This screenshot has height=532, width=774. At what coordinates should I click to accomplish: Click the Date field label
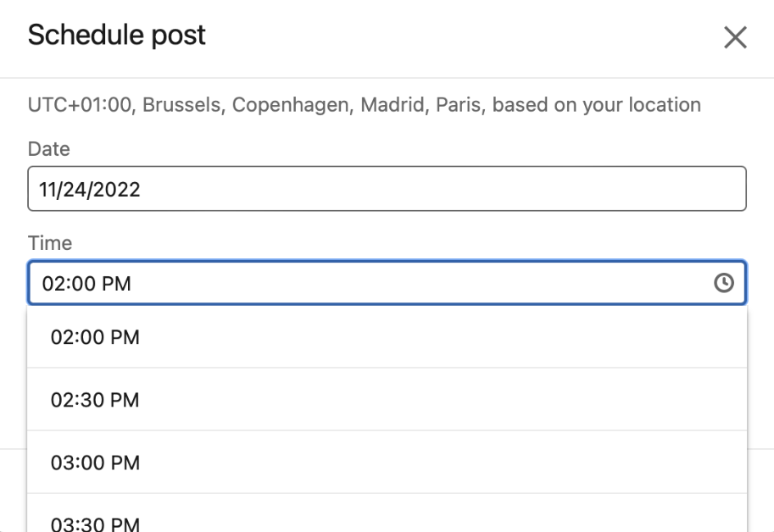pyautogui.click(x=49, y=149)
